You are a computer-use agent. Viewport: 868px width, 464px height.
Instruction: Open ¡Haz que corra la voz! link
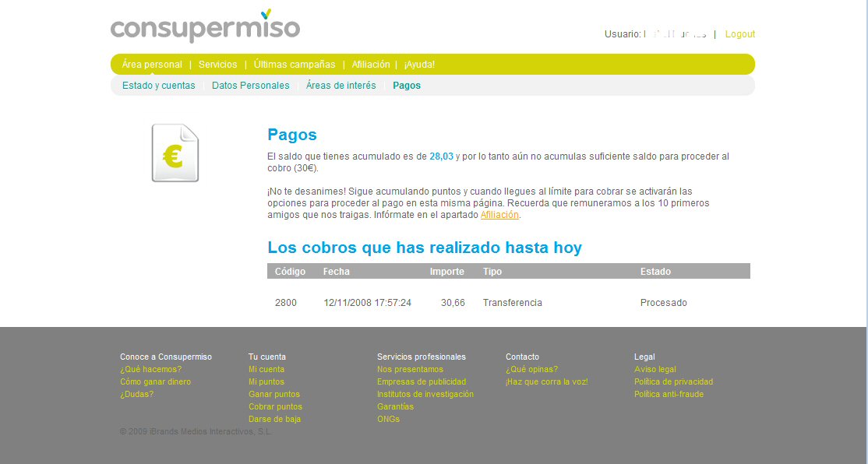click(x=546, y=381)
